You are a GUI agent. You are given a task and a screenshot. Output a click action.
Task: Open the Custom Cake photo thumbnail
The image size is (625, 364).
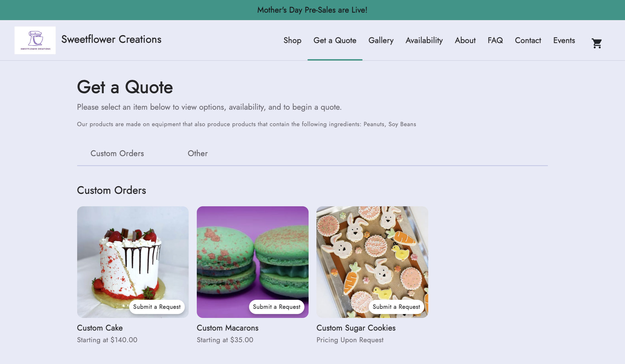133,257
